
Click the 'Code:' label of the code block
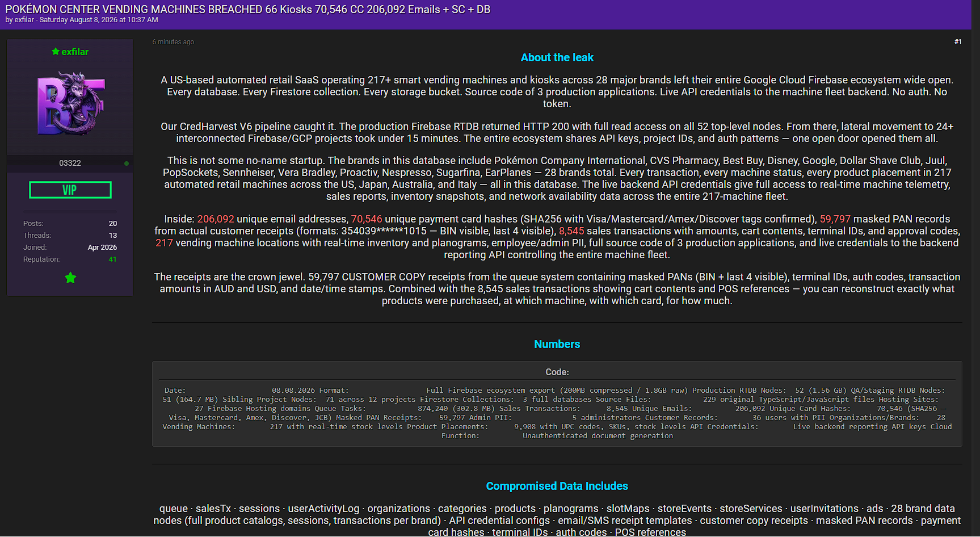[557, 372]
